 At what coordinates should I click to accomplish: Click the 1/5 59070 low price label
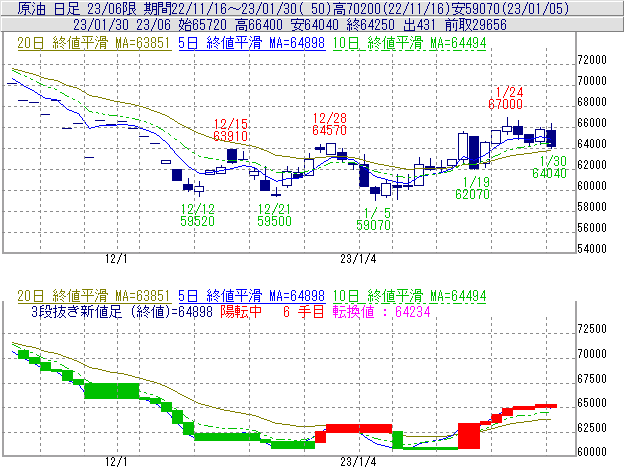pos(373,219)
